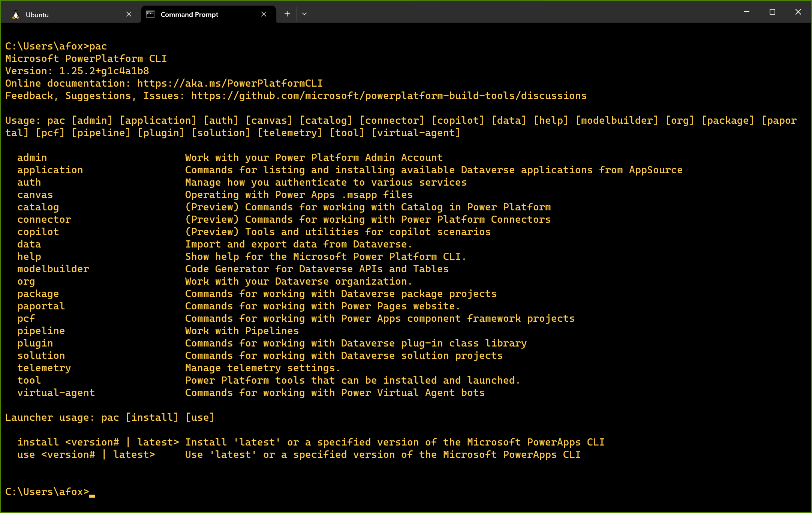This screenshot has height=513, width=812.
Task: Close the terminal window
Action: [x=798, y=12]
